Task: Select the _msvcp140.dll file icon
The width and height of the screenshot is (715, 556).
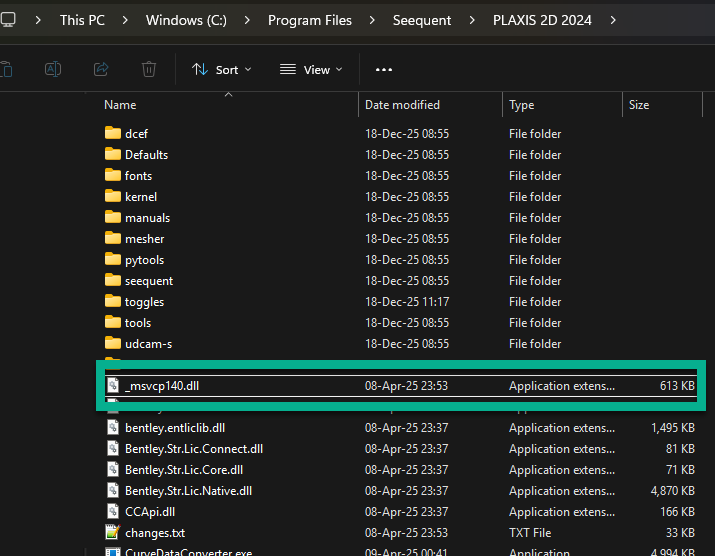Action: pyautogui.click(x=113, y=385)
